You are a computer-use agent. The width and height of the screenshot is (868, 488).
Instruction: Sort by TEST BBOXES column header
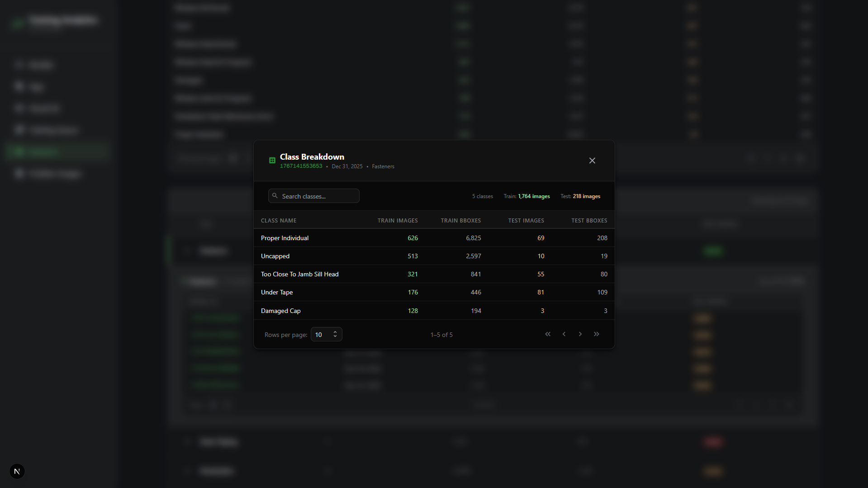(589, 221)
